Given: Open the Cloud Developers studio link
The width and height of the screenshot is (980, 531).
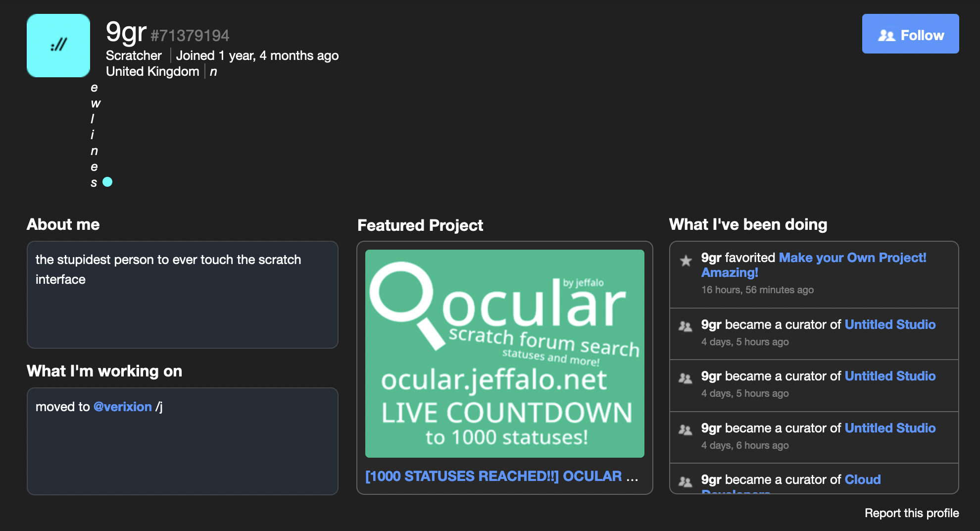Looking at the screenshot, I should (862, 479).
